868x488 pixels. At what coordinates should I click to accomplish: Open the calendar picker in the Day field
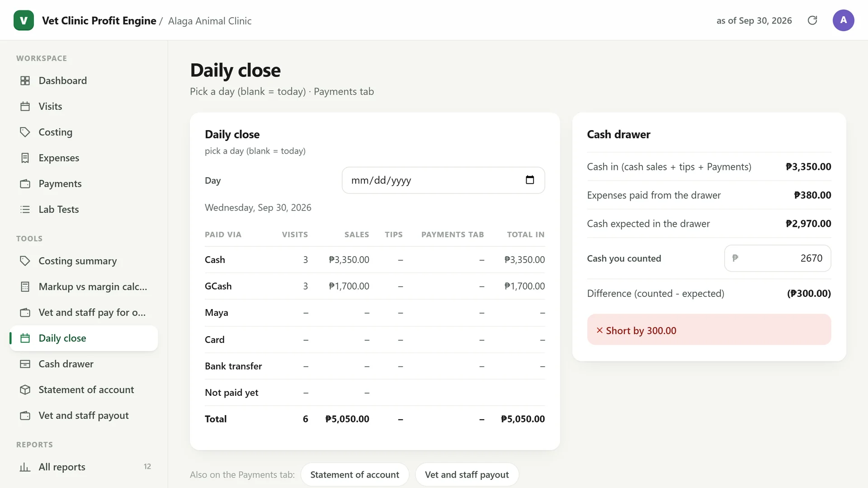point(530,180)
